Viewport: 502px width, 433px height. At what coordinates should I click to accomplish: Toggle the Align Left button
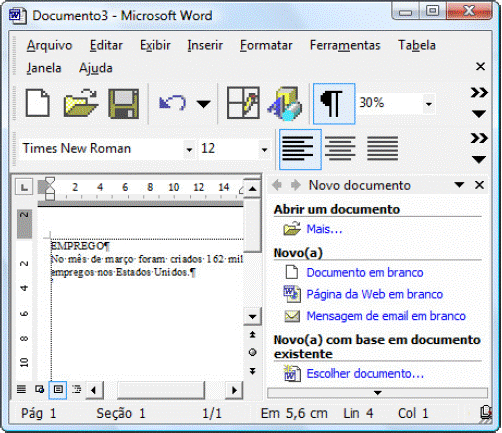pos(300,149)
